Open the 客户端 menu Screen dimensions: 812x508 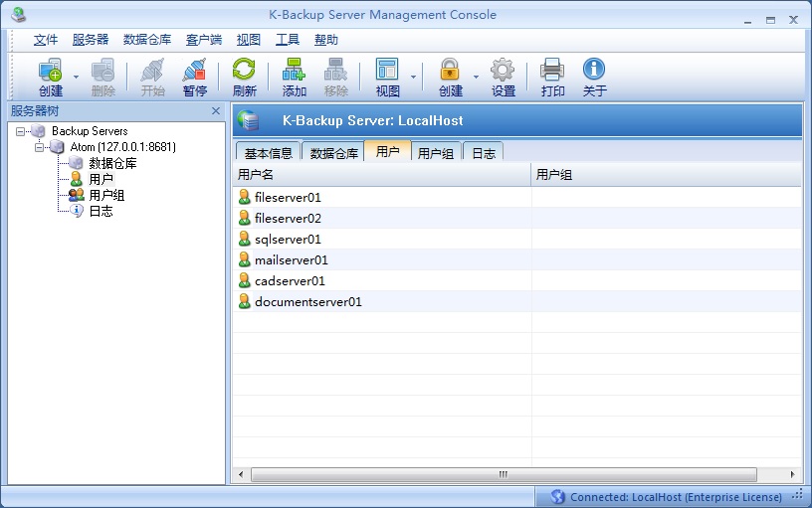click(204, 40)
